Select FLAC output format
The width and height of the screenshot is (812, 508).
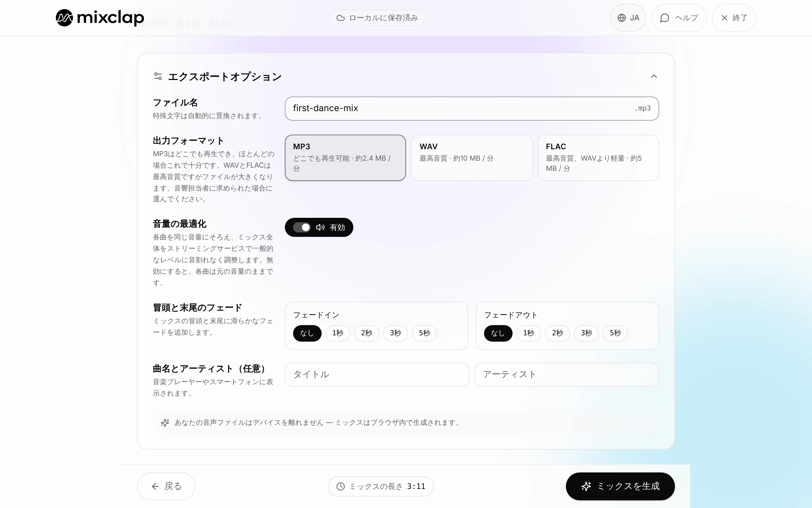598,157
